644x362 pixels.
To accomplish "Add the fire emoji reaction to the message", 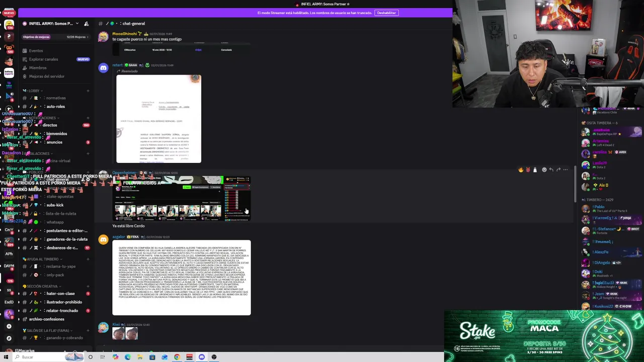I will click(521, 170).
